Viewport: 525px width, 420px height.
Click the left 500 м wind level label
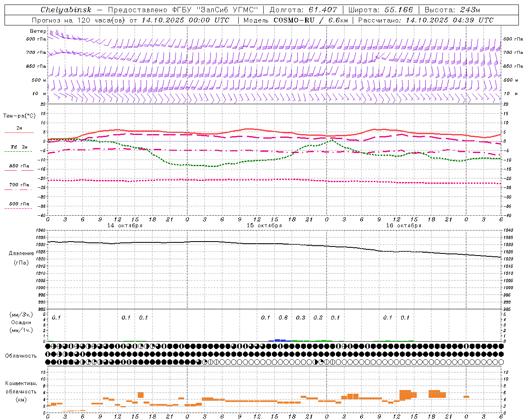[x=39, y=80]
